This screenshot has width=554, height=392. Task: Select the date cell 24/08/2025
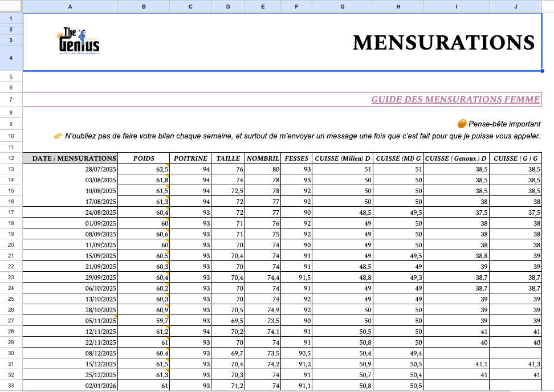(x=70, y=213)
